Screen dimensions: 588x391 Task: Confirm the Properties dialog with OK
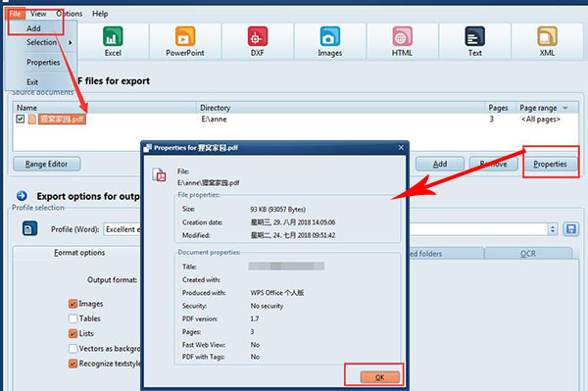(380, 377)
